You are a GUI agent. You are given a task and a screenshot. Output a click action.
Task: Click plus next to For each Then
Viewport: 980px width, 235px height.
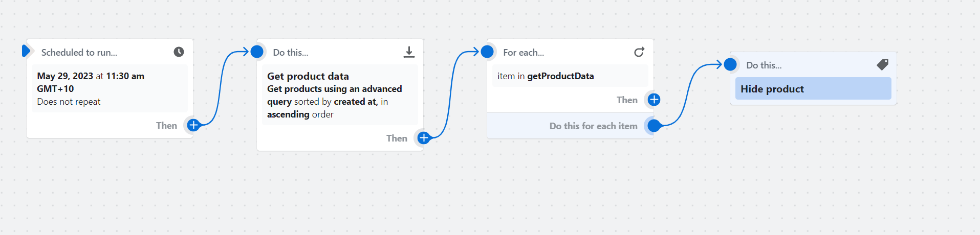[654, 100]
